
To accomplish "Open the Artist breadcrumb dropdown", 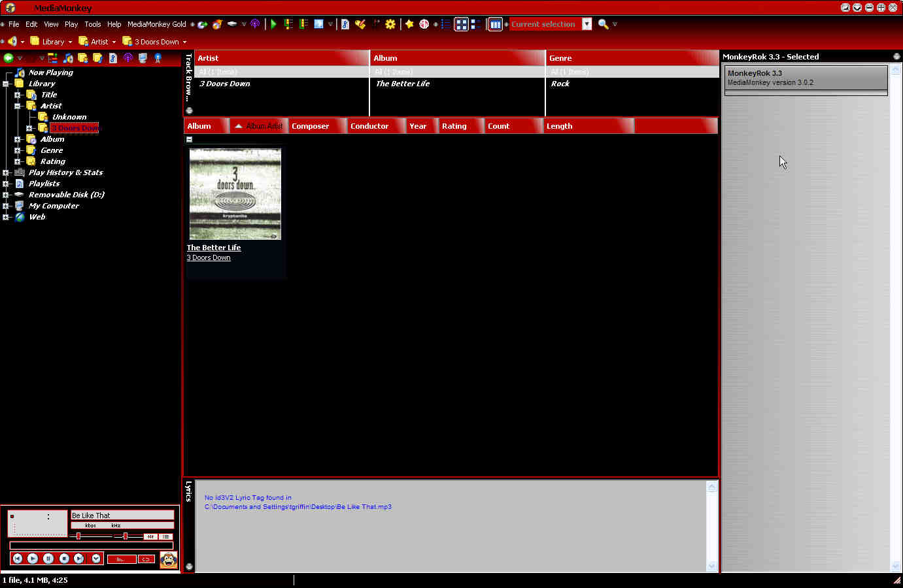I will tap(114, 42).
